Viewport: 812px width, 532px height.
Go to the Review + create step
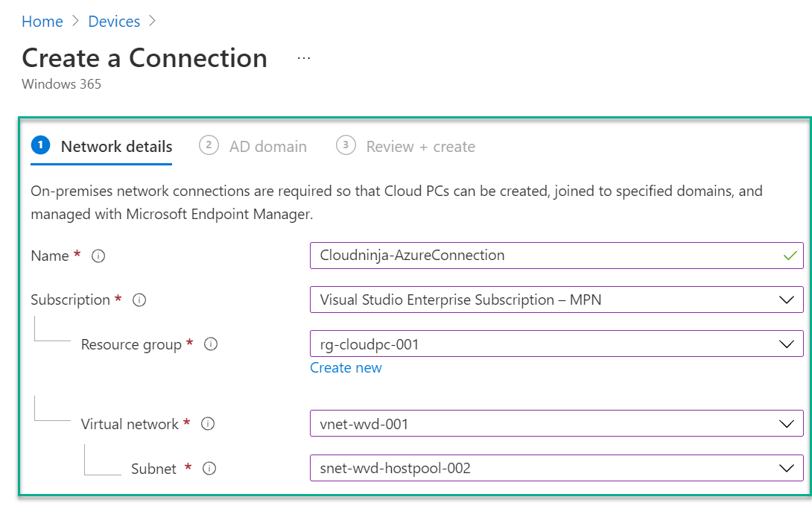click(405, 147)
